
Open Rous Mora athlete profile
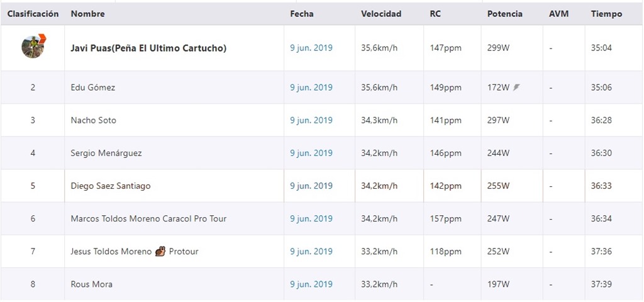92,284
